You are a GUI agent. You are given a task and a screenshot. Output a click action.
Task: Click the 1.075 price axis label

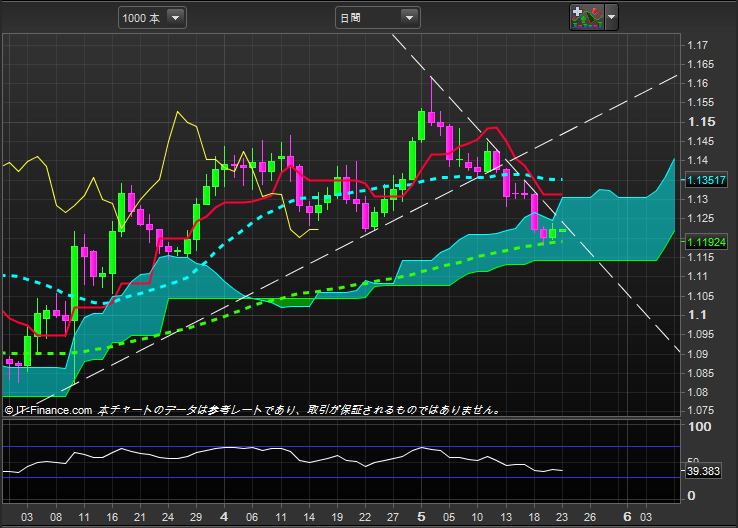click(700, 410)
